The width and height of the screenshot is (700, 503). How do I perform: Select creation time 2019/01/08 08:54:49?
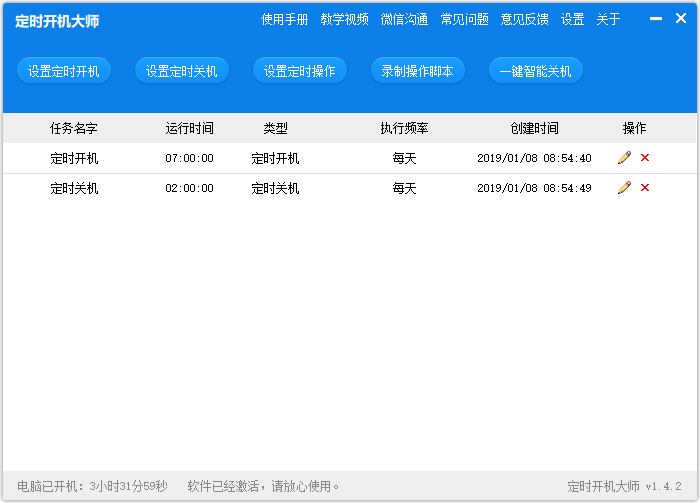tap(534, 188)
